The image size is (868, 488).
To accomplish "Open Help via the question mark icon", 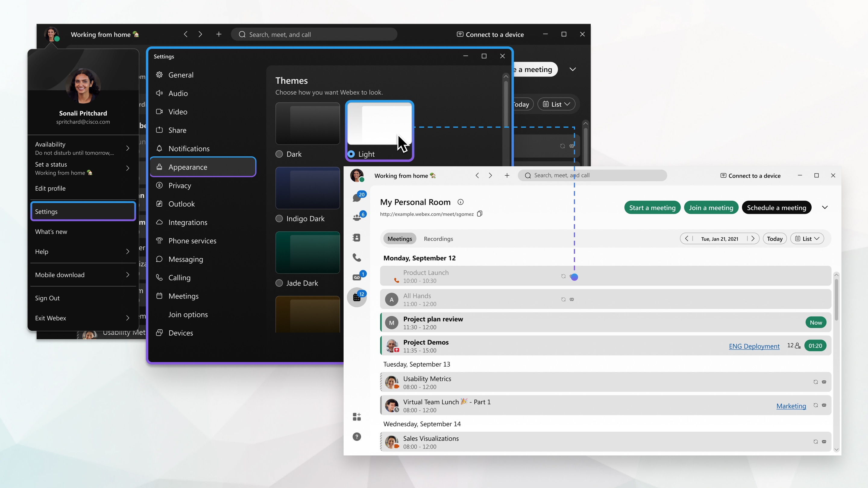I will [357, 436].
